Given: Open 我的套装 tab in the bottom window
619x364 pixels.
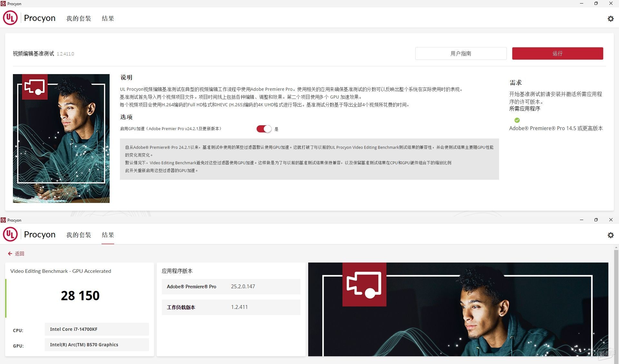Looking at the screenshot, I should click(79, 235).
